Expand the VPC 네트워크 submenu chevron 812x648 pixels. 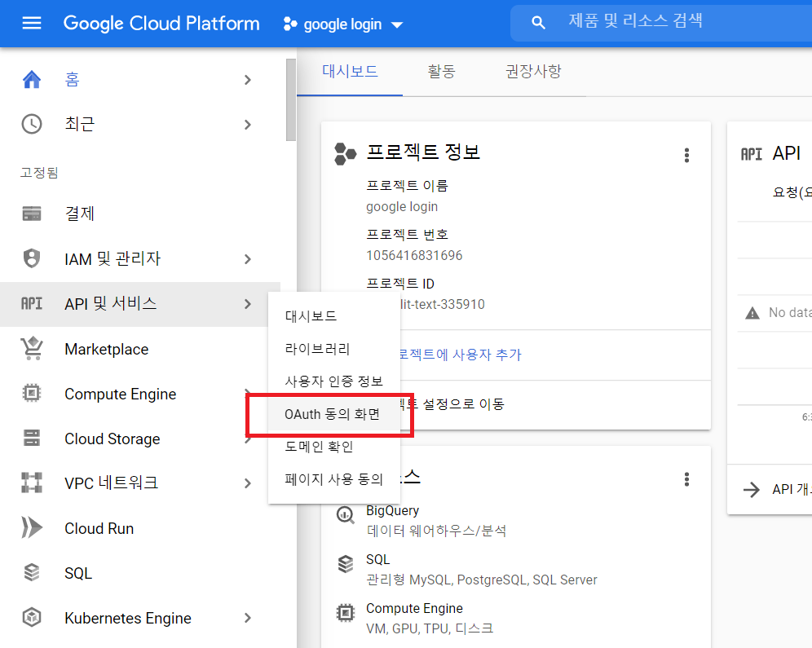pyautogui.click(x=248, y=483)
